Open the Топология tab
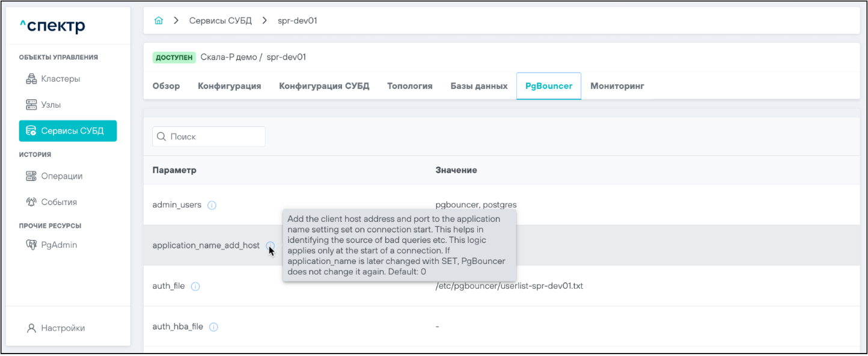This screenshot has height=356, width=868. click(x=409, y=86)
